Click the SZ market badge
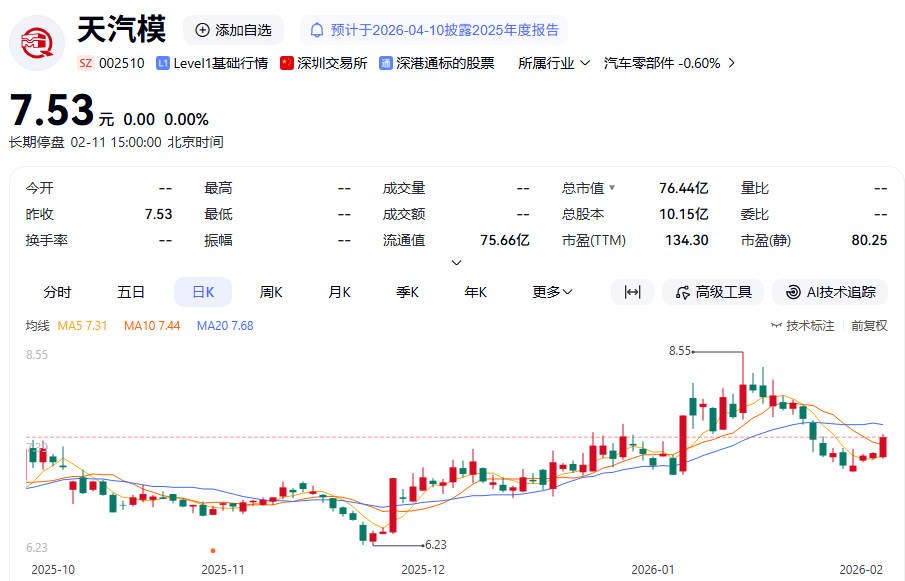 pos(85,63)
